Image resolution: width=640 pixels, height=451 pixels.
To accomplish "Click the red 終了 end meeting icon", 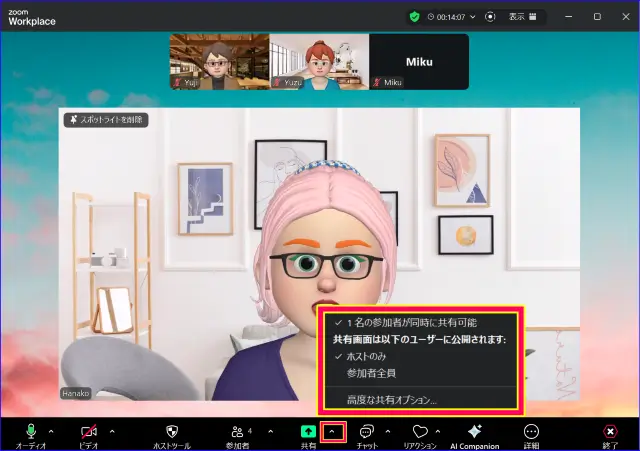I will 610,431.
